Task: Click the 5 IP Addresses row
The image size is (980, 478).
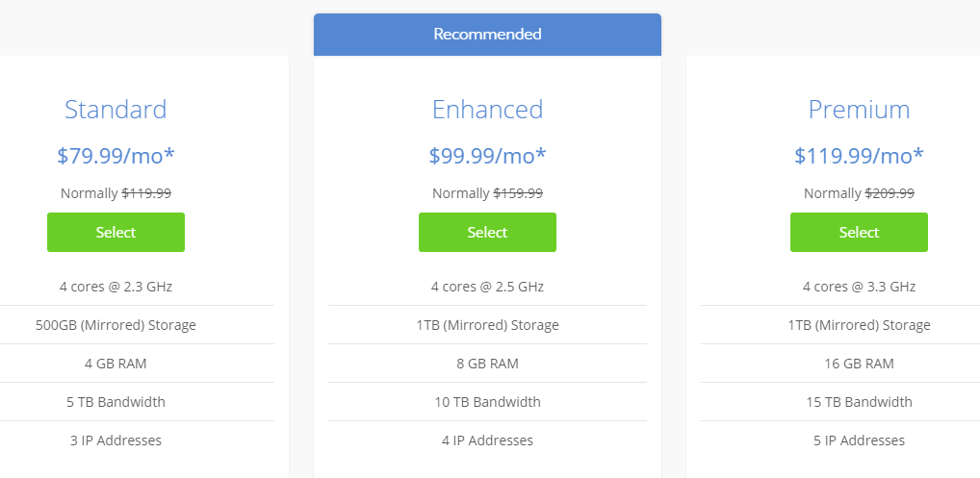Action: [x=859, y=440]
